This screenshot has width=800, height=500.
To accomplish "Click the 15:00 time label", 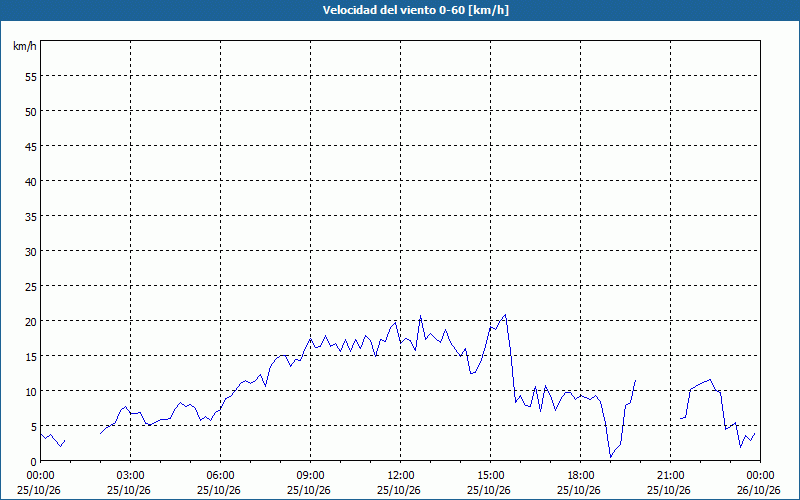I will (x=490, y=476).
